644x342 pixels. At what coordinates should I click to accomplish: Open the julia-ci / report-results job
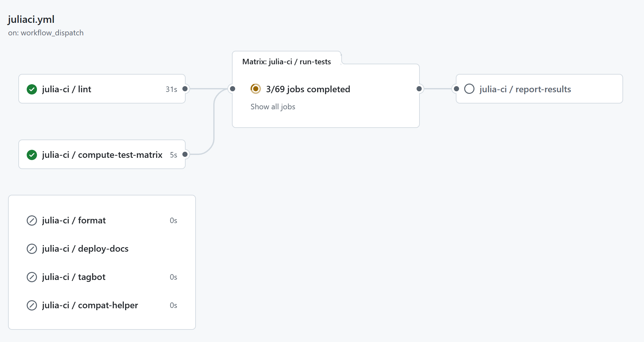point(525,89)
